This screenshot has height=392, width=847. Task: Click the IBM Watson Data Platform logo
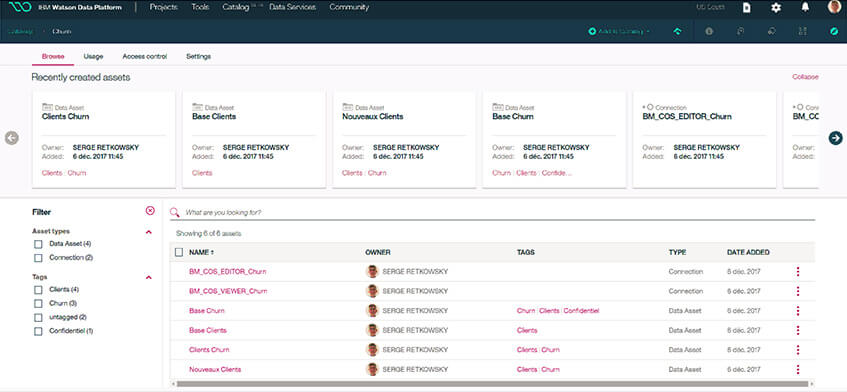tap(19, 8)
